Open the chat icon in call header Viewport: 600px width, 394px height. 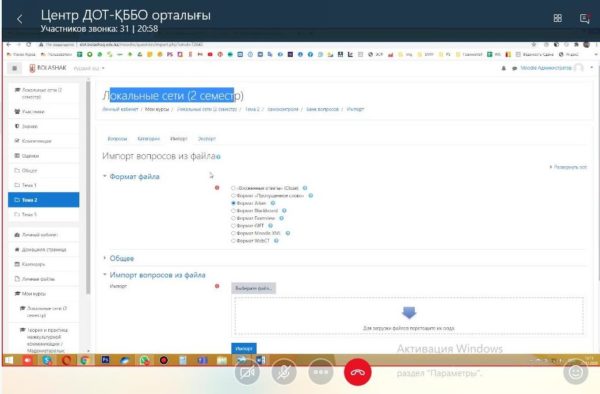(x=584, y=18)
